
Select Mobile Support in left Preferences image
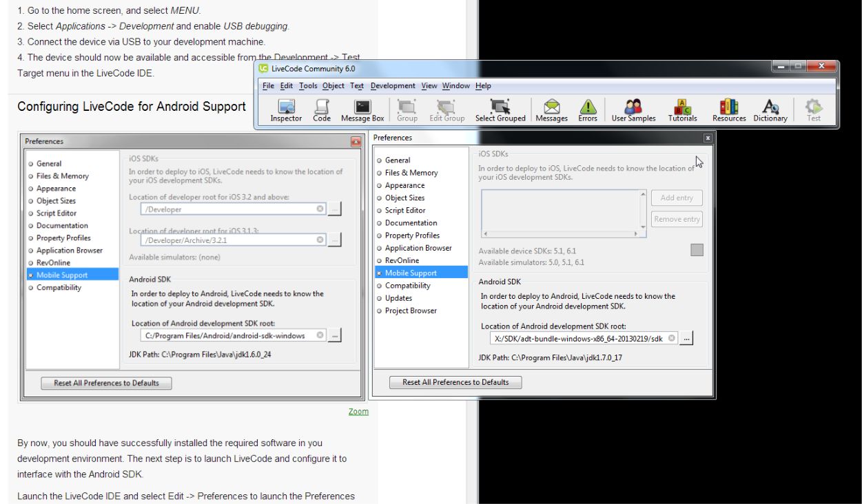[x=72, y=275]
